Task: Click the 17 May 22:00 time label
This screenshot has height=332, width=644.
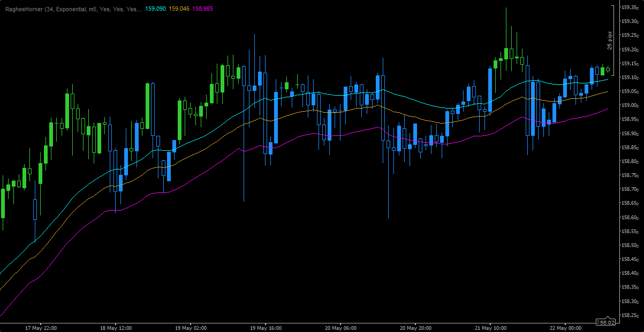Action: point(42,328)
